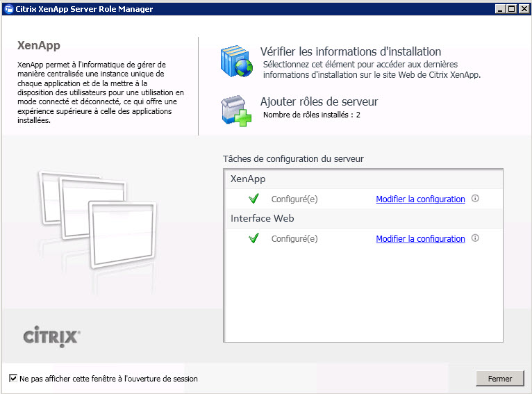Click the Sélectionnez cet élément description text
The image size is (532, 394).
372,69
